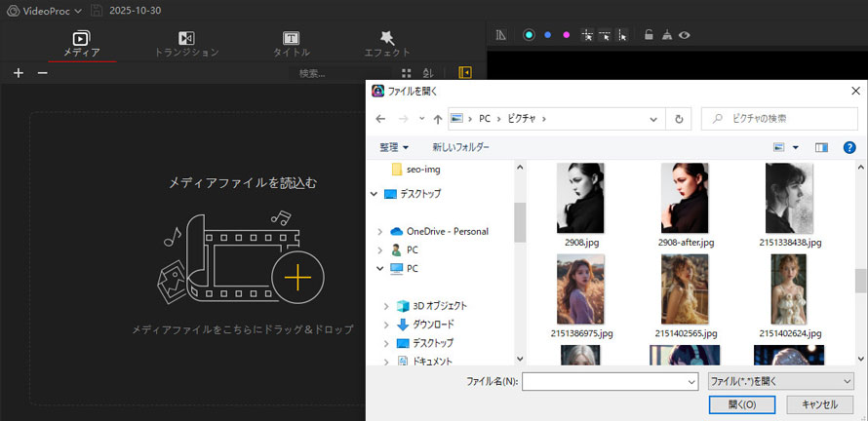
Task: Toggle the guide lock padlock icon
Action: click(649, 35)
